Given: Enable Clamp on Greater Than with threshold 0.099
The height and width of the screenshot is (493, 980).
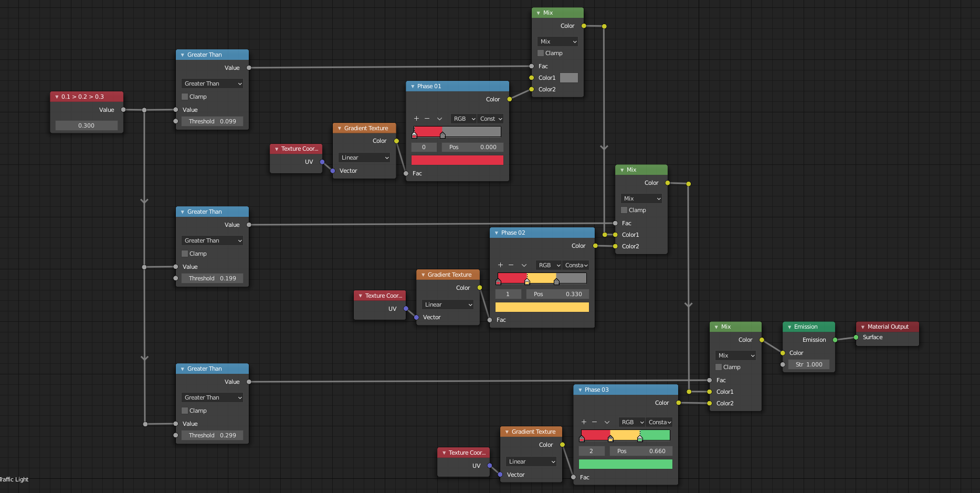Looking at the screenshot, I should [x=185, y=97].
